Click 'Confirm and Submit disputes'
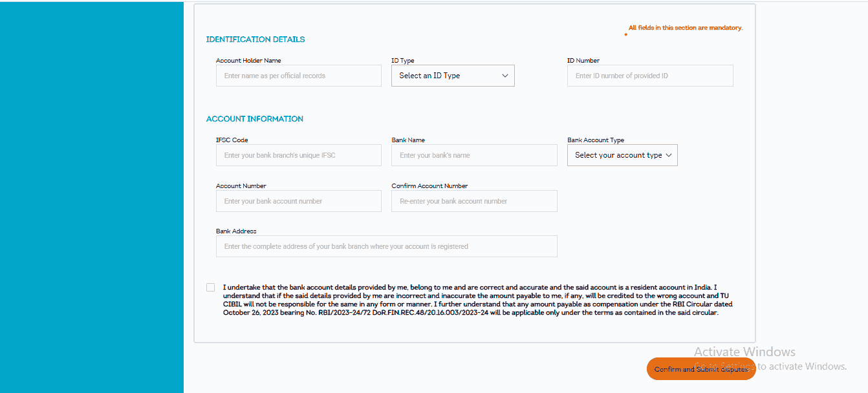This screenshot has width=868, height=393. click(701, 368)
